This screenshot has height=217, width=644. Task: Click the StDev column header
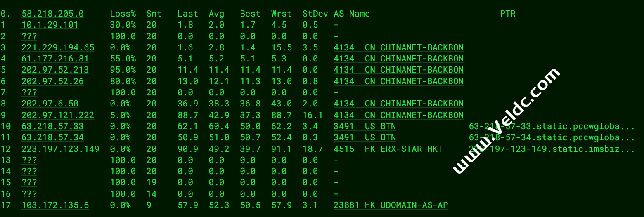pyautogui.click(x=315, y=14)
